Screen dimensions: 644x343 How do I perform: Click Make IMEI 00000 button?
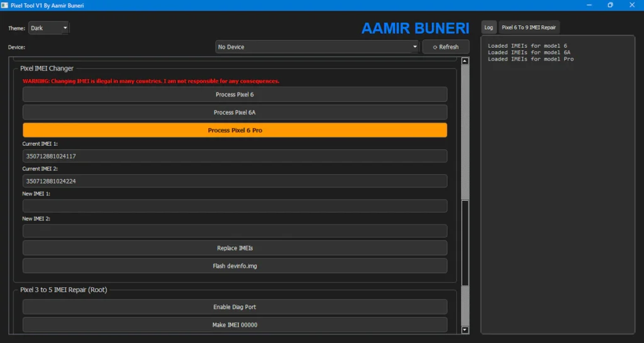tap(235, 325)
